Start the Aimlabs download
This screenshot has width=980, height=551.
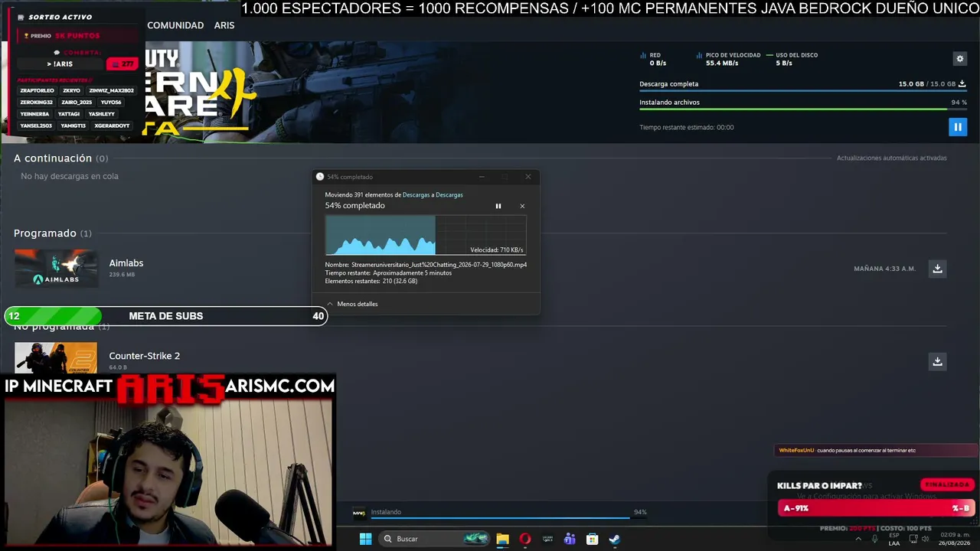[937, 269]
